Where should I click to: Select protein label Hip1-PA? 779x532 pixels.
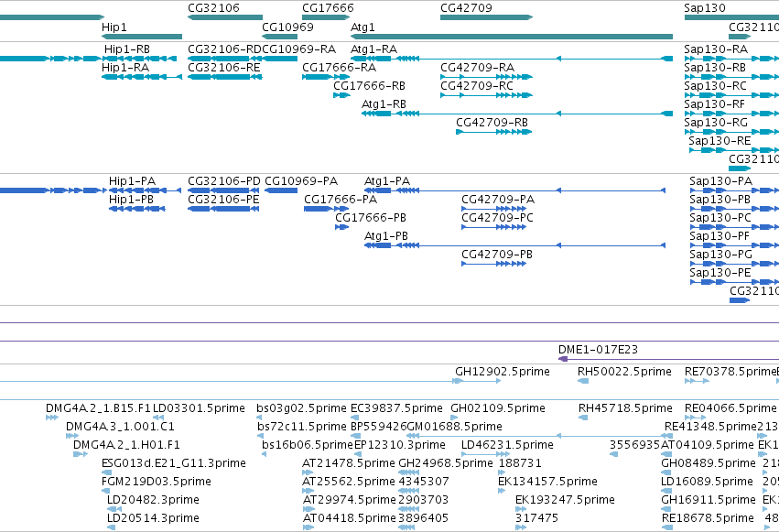coord(132,181)
